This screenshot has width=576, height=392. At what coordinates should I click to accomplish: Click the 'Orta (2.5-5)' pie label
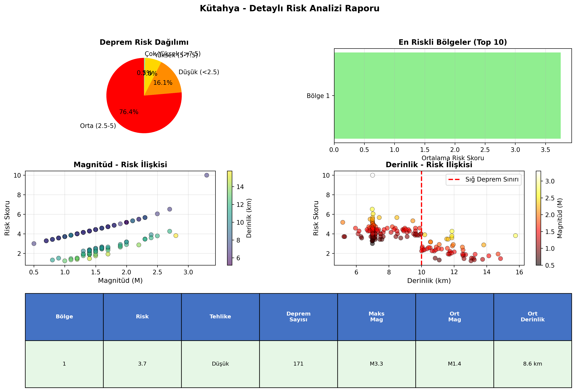pyautogui.click(x=98, y=126)
